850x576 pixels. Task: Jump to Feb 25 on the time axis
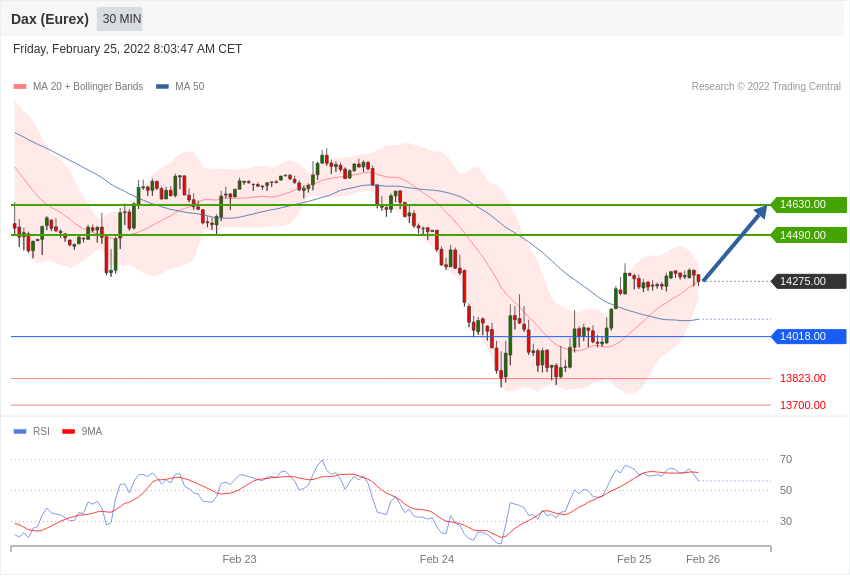[634, 559]
